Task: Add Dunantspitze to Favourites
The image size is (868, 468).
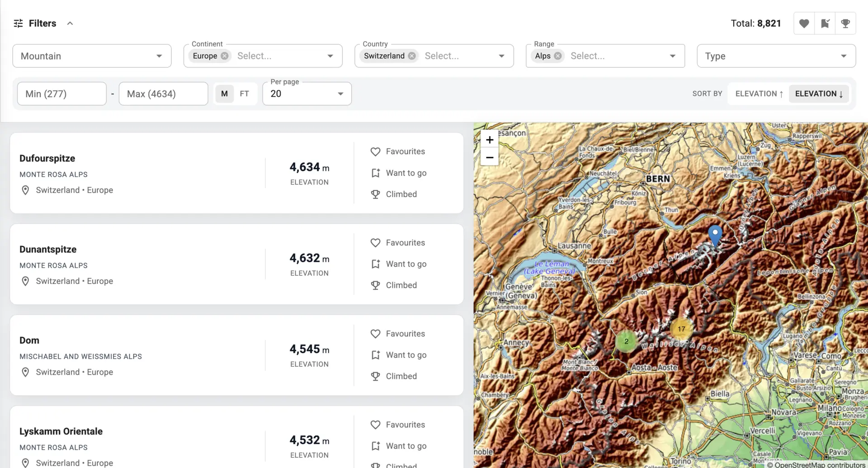Action: pyautogui.click(x=398, y=242)
